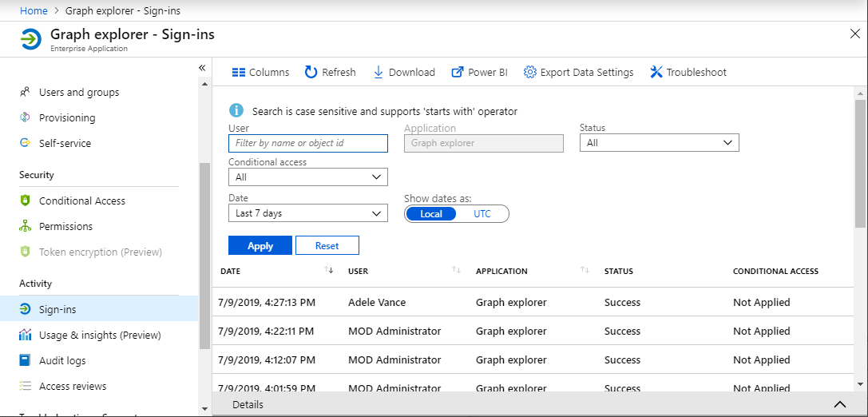Focus the User filter text field
Image resolution: width=868 pixels, height=417 pixels.
(307, 143)
